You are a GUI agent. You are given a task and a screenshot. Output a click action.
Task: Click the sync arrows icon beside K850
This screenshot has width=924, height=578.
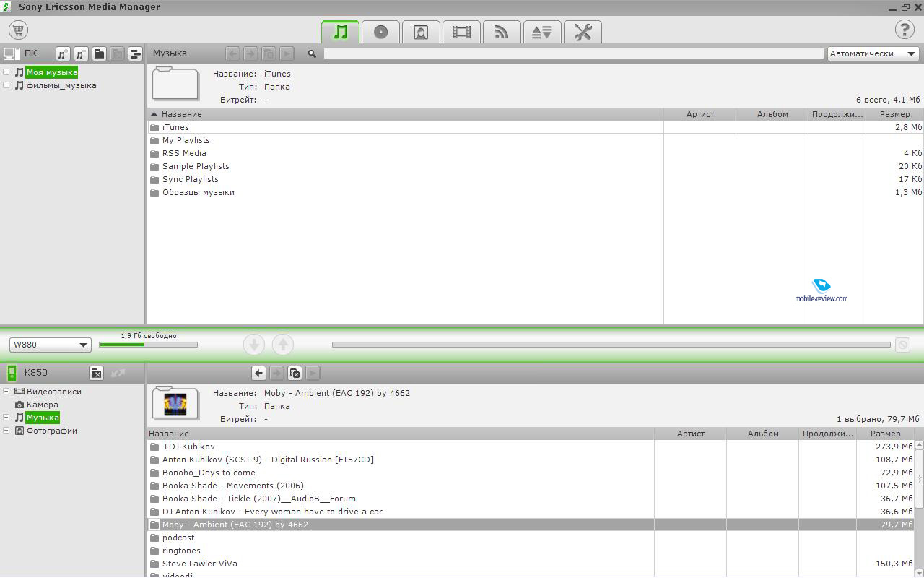(x=118, y=373)
